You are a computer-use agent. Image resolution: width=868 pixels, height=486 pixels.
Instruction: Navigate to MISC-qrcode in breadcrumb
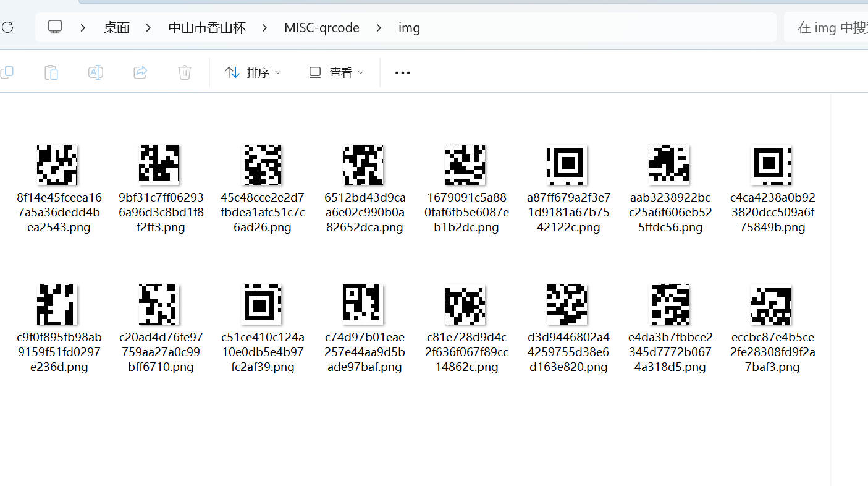point(322,28)
